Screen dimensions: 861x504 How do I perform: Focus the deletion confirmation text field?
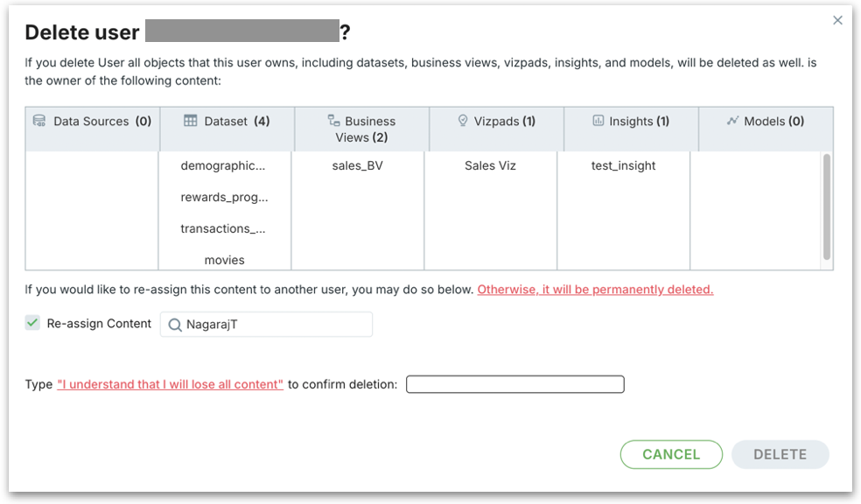pyautogui.click(x=514, y=384)
